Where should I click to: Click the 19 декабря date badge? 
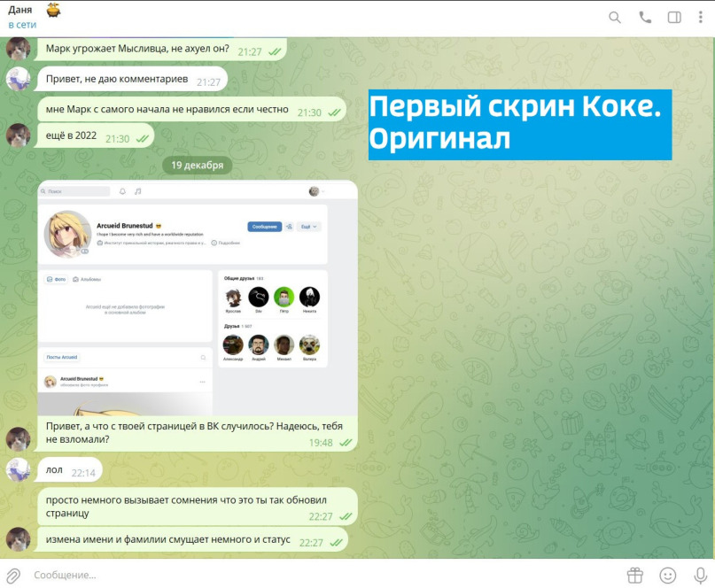(197, 165)
